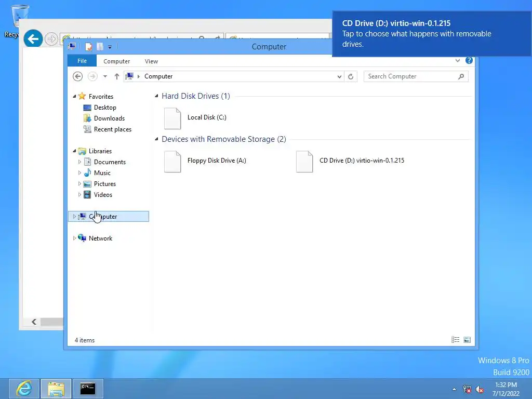
Task: Click New folder icon in quick access toolbar
Action: tap(100, 47)
